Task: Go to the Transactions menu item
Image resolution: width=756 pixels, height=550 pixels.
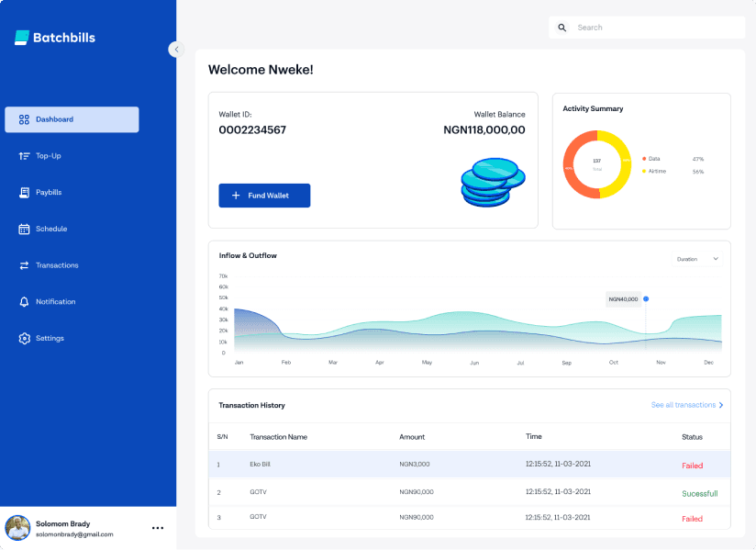Action: tap(57, 265)
